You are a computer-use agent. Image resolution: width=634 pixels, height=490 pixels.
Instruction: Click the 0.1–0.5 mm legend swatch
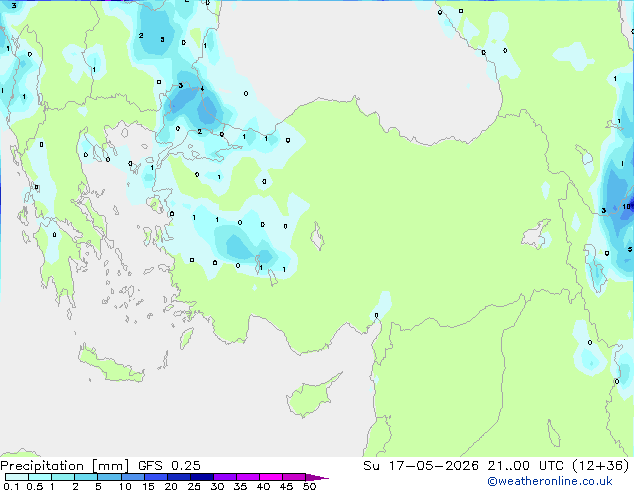[17, 477]
